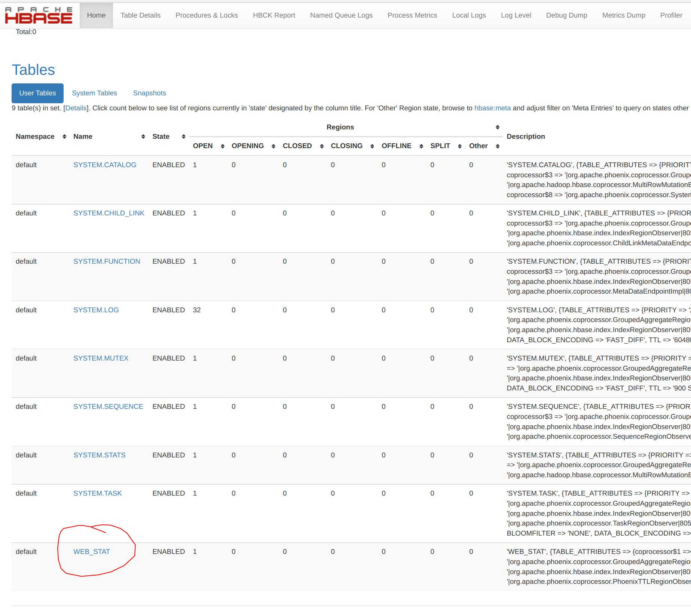Screen dimensions: 691x616
Task: Switch to the System Tables tab
Action: pos(94,93)
